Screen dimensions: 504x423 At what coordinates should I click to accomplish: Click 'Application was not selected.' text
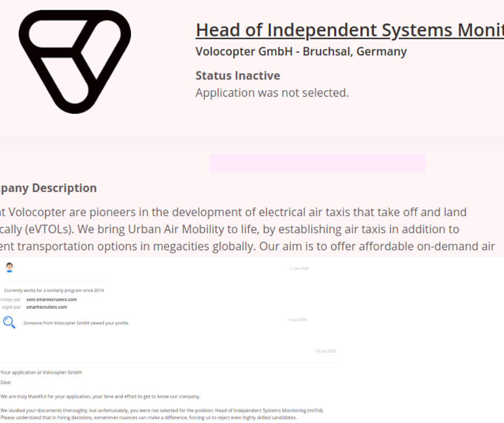tap(272, 93)
